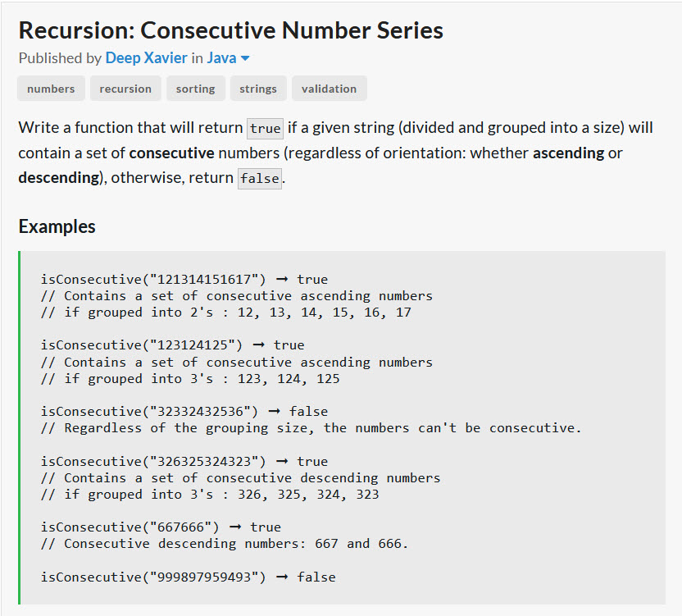Choose the strings tag
Viewport: 682px width, 616px height.
(x=258, y=89)
